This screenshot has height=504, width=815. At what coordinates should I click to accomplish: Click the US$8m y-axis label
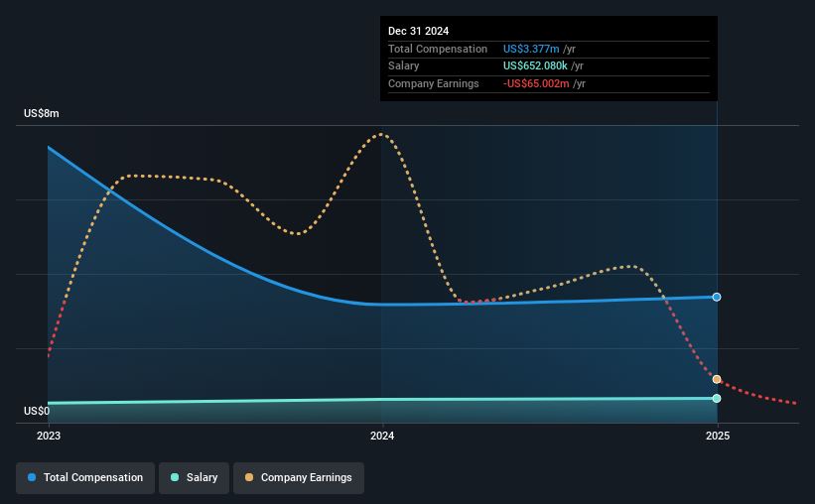pyautogui.click(x=42, y=113)
